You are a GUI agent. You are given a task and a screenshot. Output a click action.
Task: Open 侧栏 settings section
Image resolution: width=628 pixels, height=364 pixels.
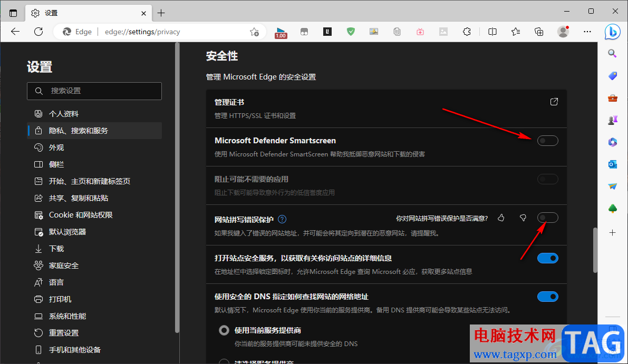94,164
